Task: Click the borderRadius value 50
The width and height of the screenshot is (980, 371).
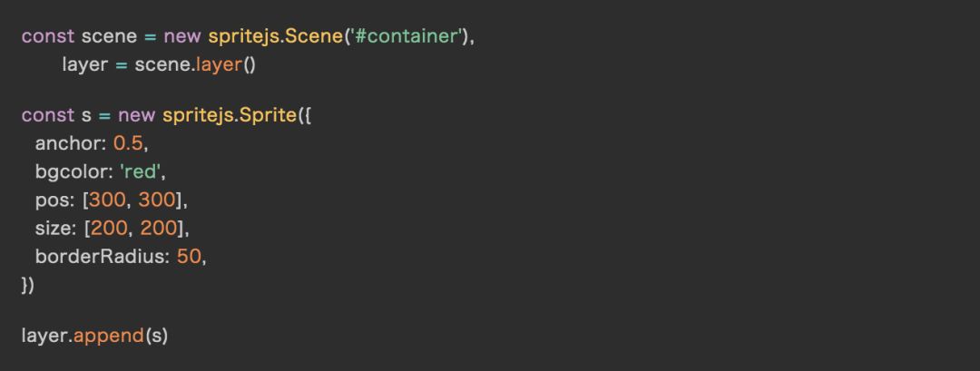Action: (188, 256)
